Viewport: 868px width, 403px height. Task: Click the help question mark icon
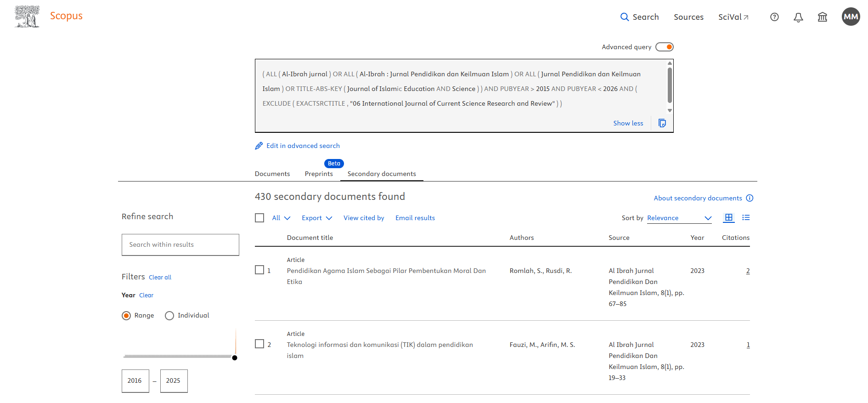pos(774,17)
